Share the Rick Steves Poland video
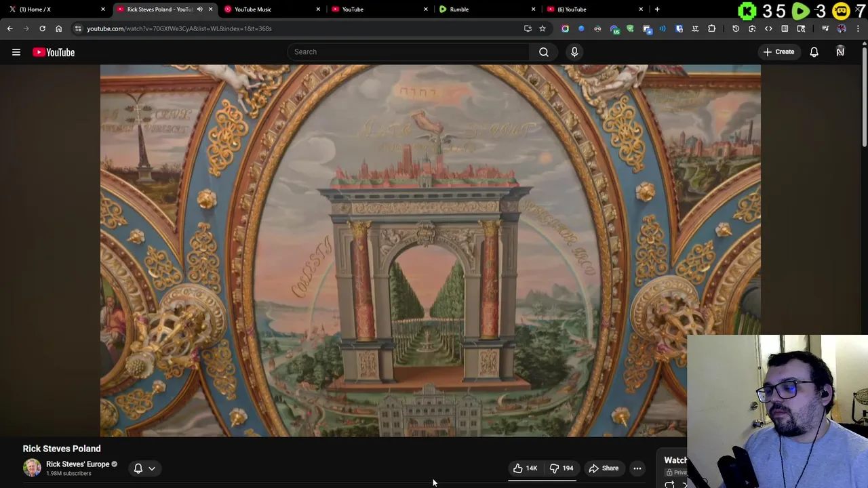The width and height of the screenshot is (868, 488). pyautogui.click(x=604, y=468)
